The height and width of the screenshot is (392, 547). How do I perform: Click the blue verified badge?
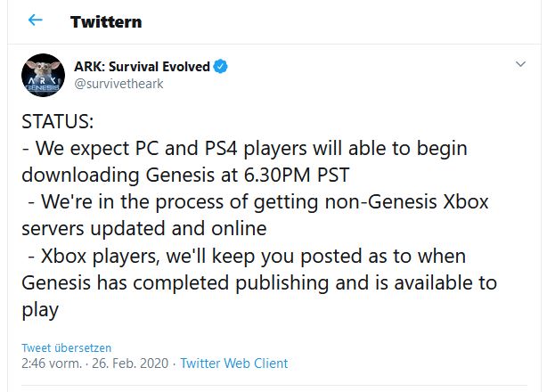tap(220, 66)
